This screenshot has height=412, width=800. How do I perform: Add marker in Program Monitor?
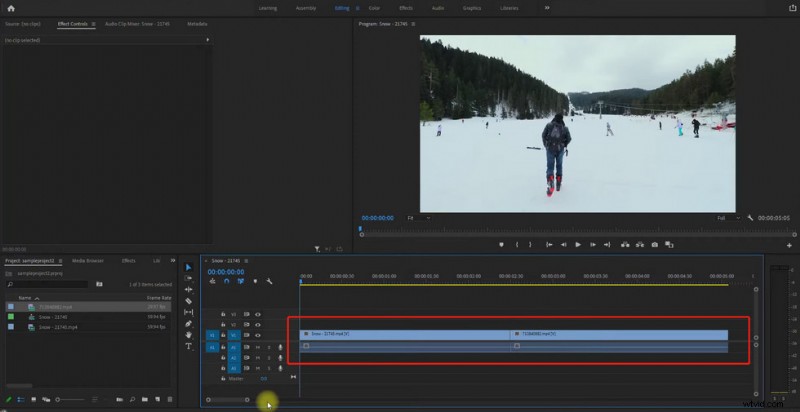tap(501, 245)
